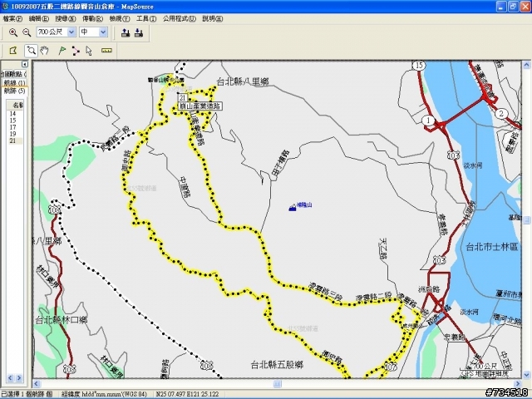Click the receive from device icon

[x=139, y=32]
